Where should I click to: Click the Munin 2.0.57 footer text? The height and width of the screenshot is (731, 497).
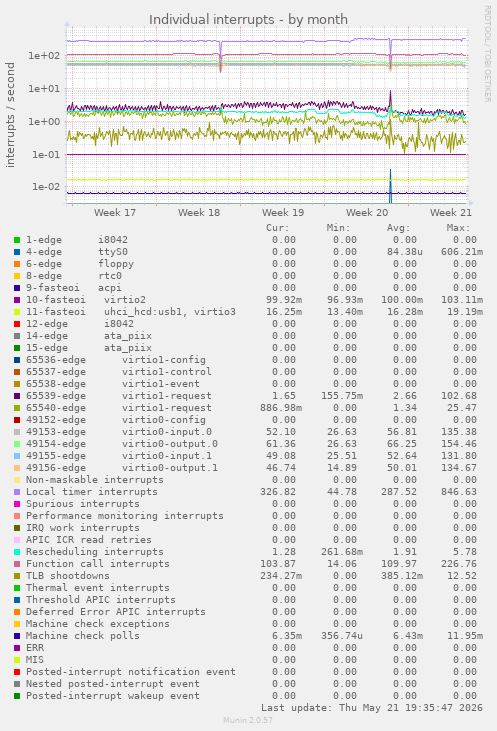[x=248, y=720]
